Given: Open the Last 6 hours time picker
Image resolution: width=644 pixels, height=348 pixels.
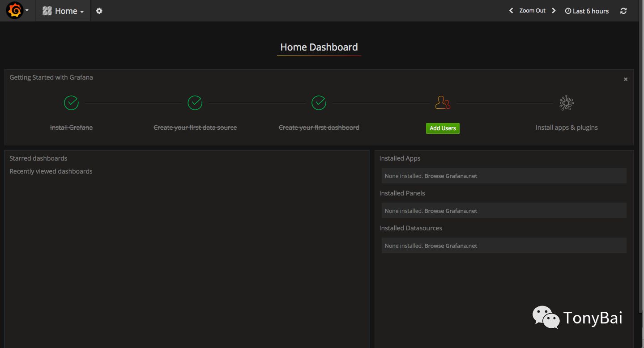Looking at the screenshot, I should pyautogui.click(x=587, y=11).
